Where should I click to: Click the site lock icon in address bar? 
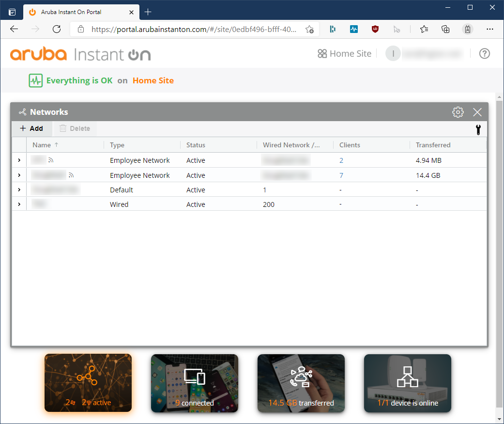81,29
